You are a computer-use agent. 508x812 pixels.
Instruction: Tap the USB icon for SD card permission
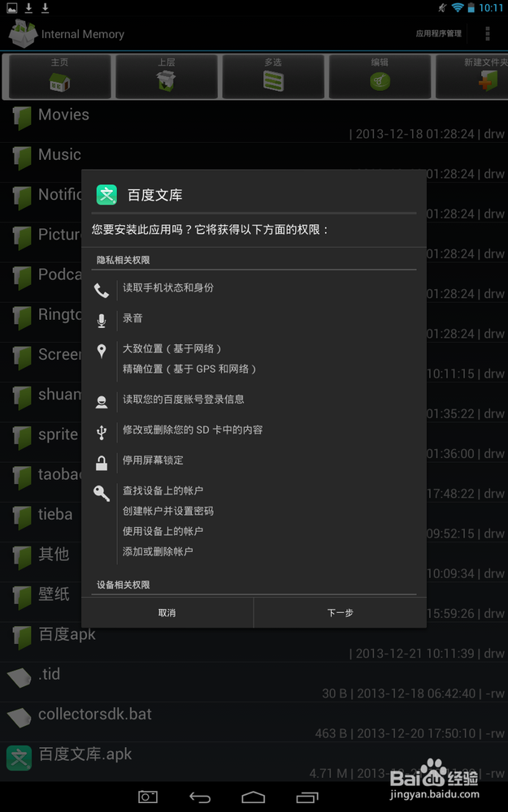[x=102, y=433]
